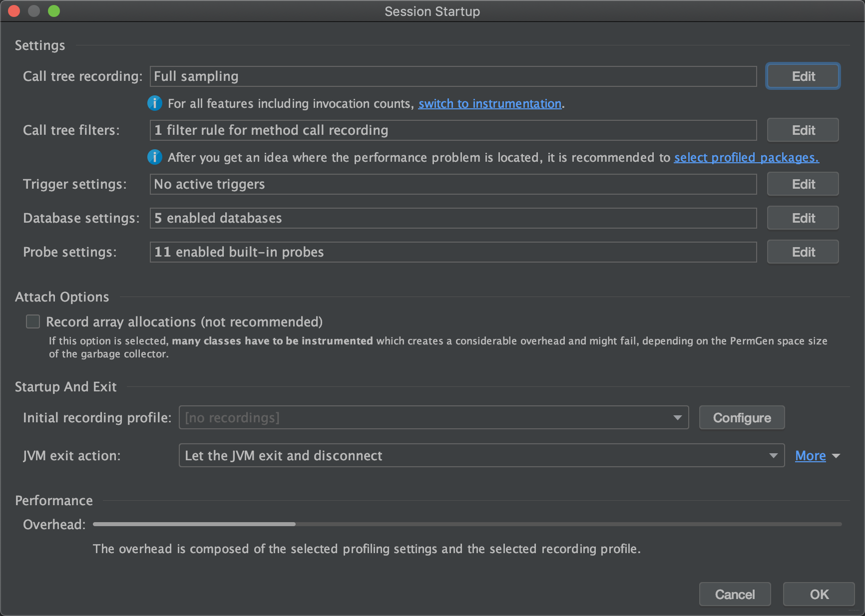Edit Trigger settings
The width and height of the screenshot is (865, 616).
803,184
